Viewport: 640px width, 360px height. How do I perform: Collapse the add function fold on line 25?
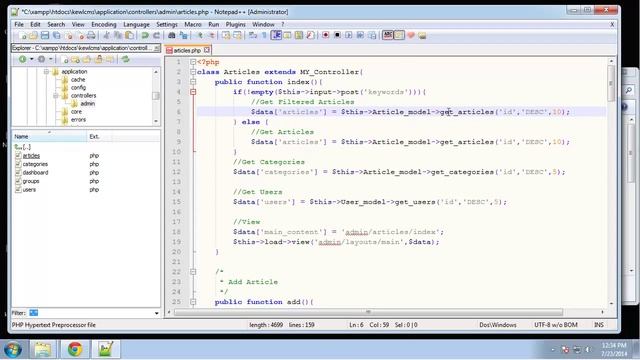point(193,302)
